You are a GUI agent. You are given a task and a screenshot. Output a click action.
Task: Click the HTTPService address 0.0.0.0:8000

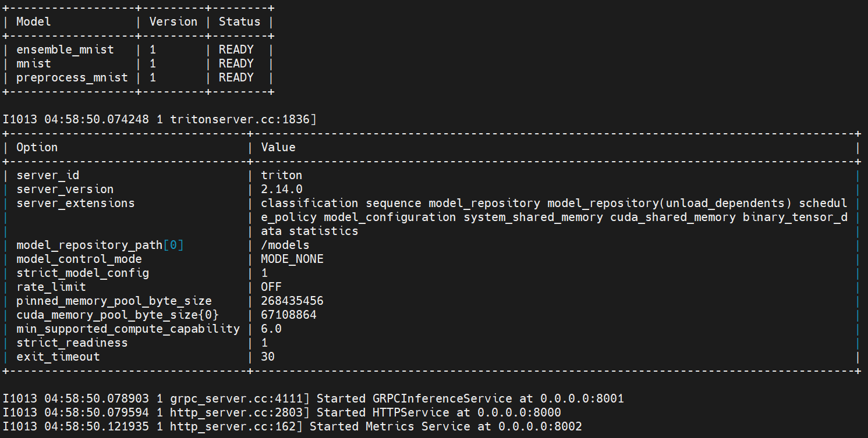point(519,412)
